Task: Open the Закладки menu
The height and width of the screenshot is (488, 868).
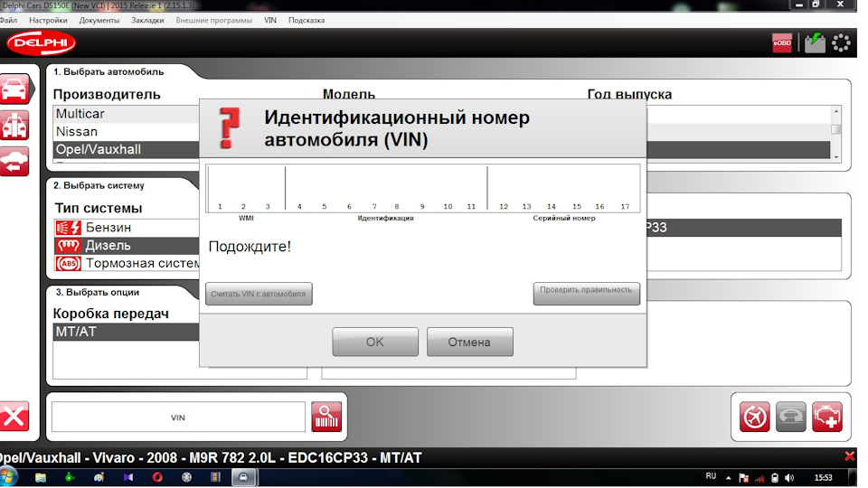Action: (x=147, y=20)
